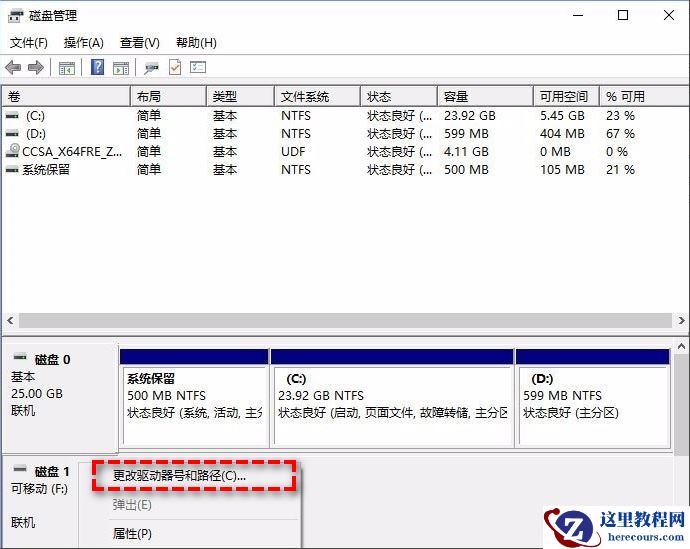690x549 pixels.
Task: Sort by the 可用空间 column header
Action: tap(566, 96)
